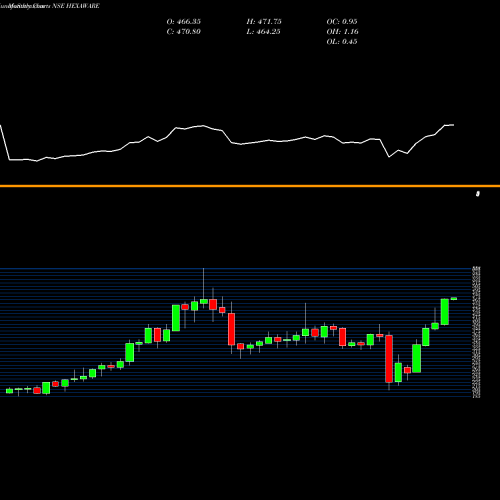Click the NSE HEXAWARE chart title
The image size is (500, 500).
pos(76,6)
